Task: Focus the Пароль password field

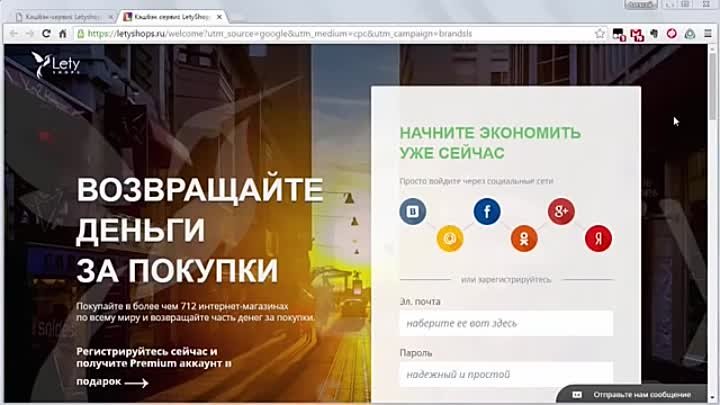Action: (x=505, y=375)
